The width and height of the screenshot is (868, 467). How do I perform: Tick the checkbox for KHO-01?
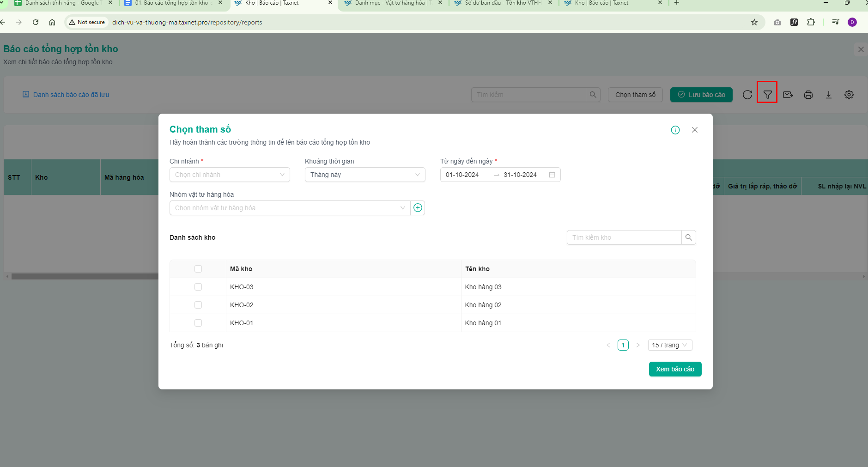pos(198,323)
